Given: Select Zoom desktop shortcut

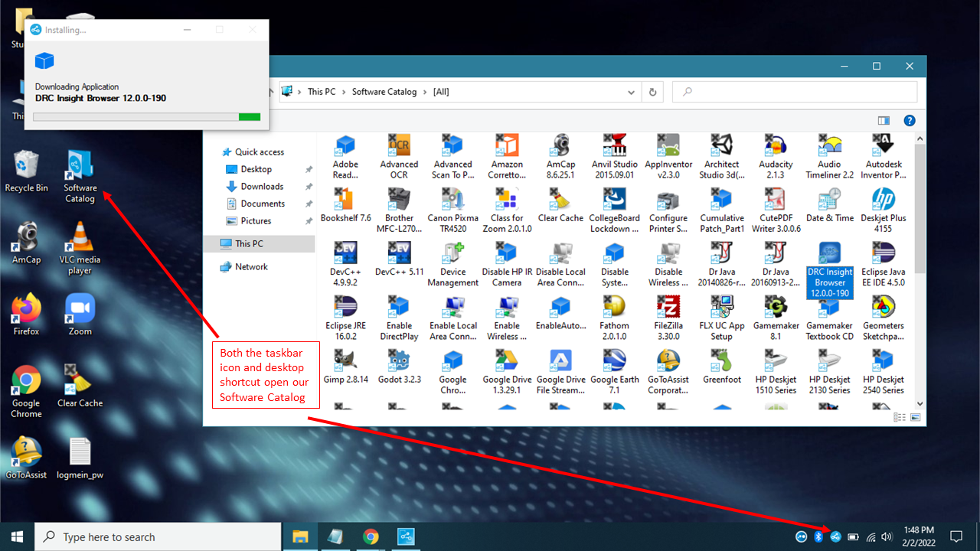Looking at the screenshot, I should 80,314.
